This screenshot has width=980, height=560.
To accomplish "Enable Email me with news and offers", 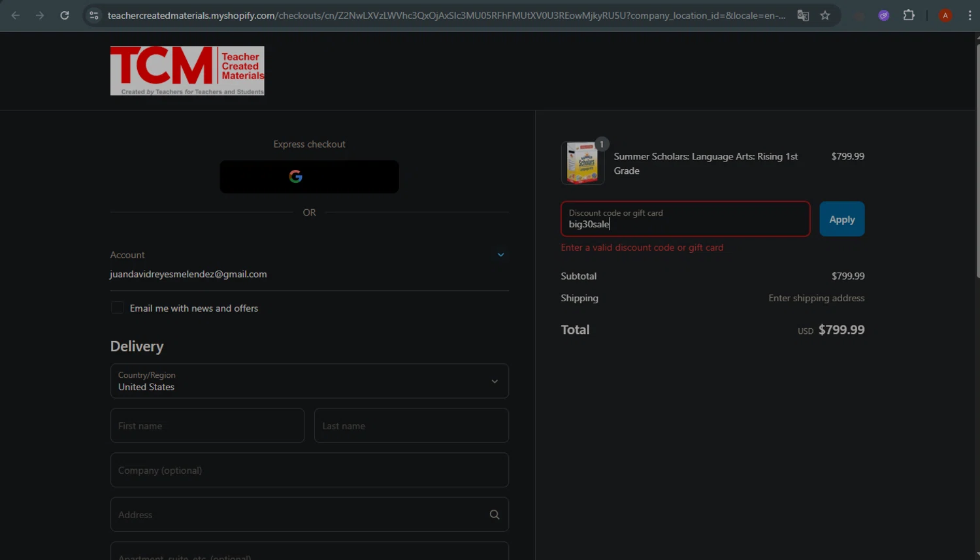I will [x=117, y=308].
